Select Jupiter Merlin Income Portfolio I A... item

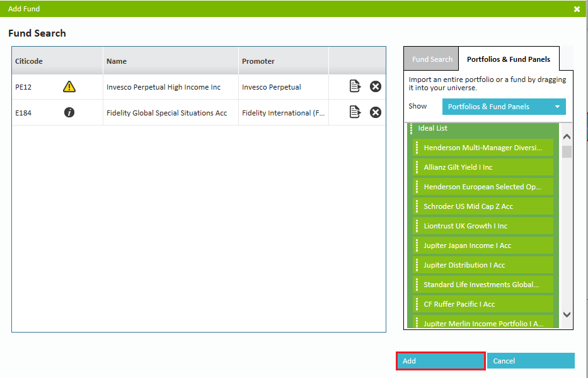click(x=483, y=322)
